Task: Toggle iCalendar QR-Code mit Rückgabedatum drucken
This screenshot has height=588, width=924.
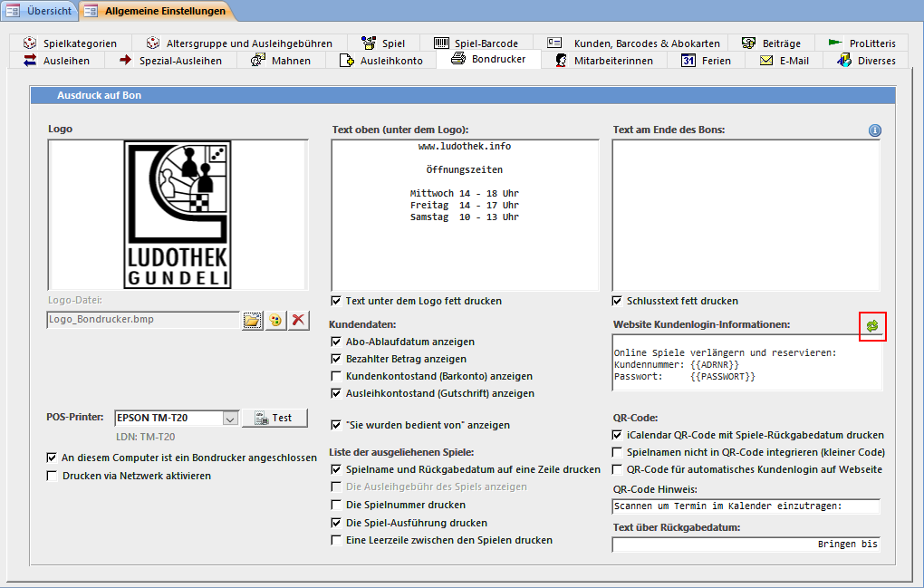Action: pyautogui.click(x=617, y=435)
